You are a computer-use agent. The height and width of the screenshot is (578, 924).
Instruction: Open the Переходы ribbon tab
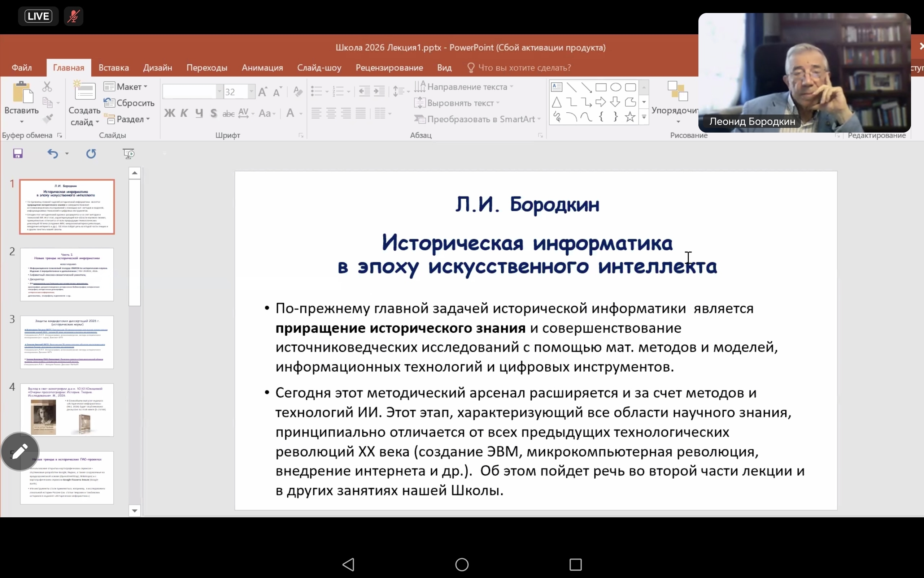[207, 68]
